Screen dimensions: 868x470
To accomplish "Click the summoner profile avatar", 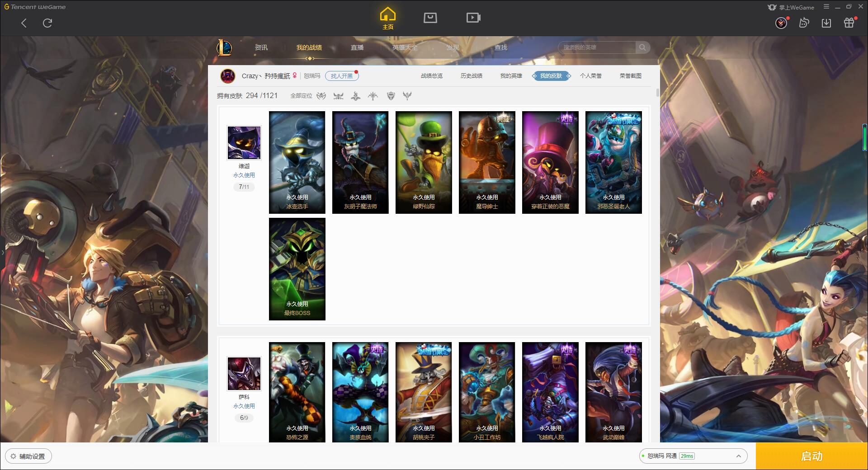I will pos(228,76).
